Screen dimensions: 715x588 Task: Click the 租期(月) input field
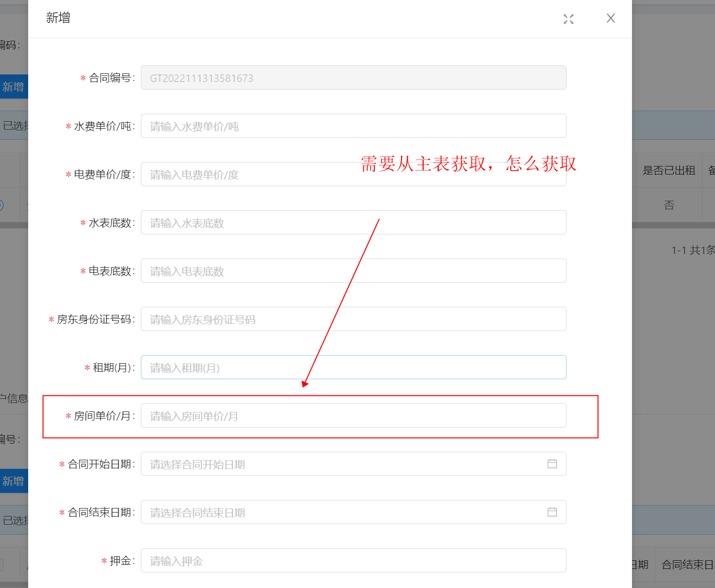pyautogui.click(x=353, y=367)
